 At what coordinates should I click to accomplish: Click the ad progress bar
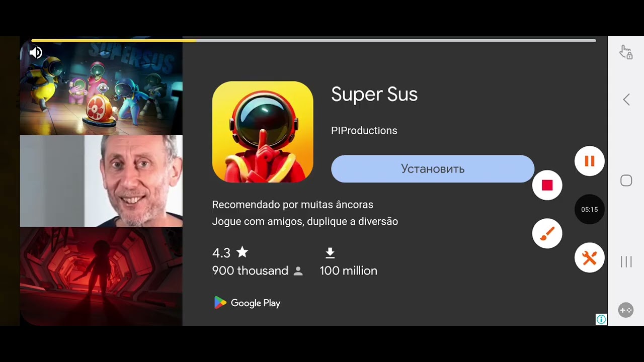313,40
